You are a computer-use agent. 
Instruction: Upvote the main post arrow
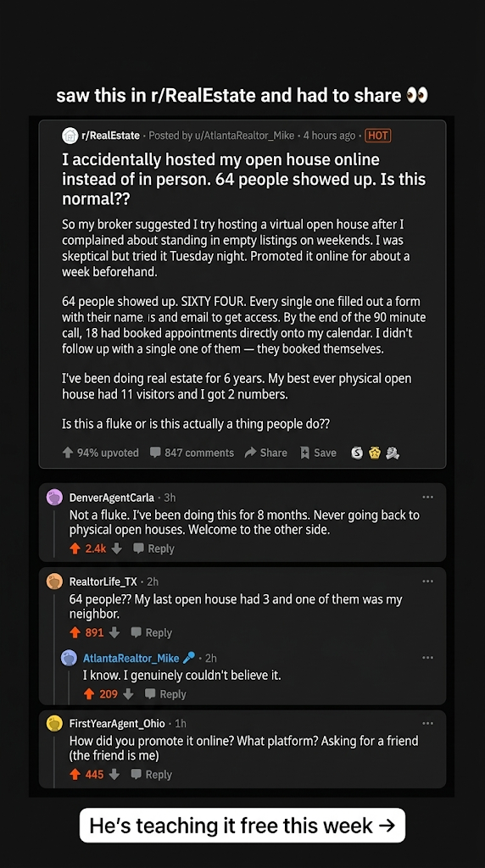[68, 453]
